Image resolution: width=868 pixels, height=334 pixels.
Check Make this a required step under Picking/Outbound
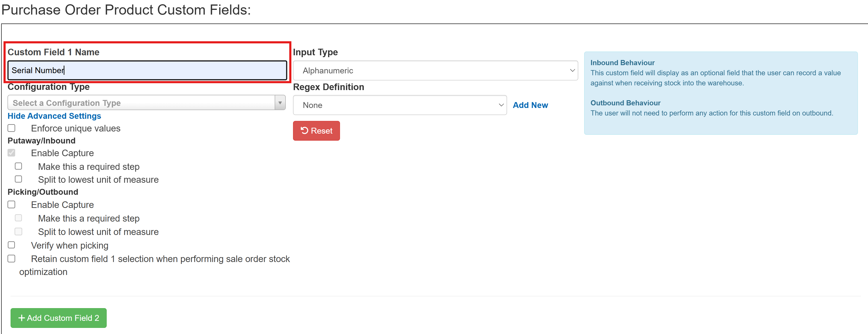tap(19, 218)
